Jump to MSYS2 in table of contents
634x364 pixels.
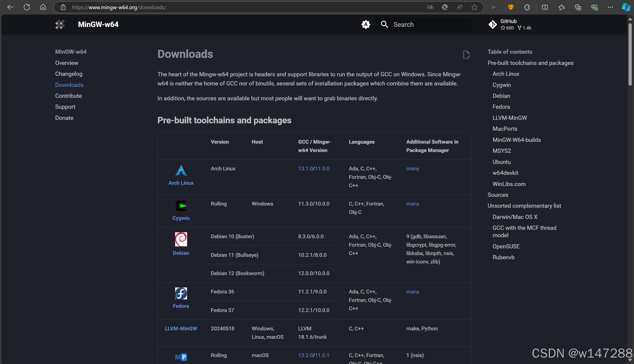[501, 151]
